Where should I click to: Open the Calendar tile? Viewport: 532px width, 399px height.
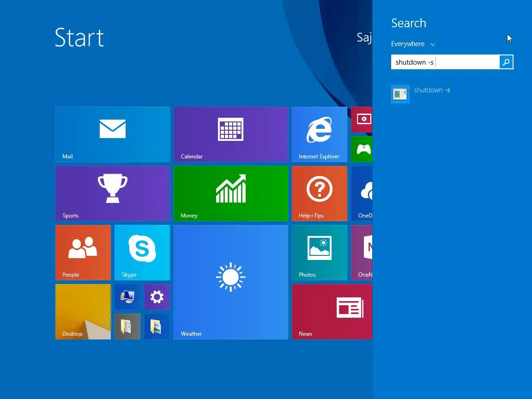click(231, 134)
